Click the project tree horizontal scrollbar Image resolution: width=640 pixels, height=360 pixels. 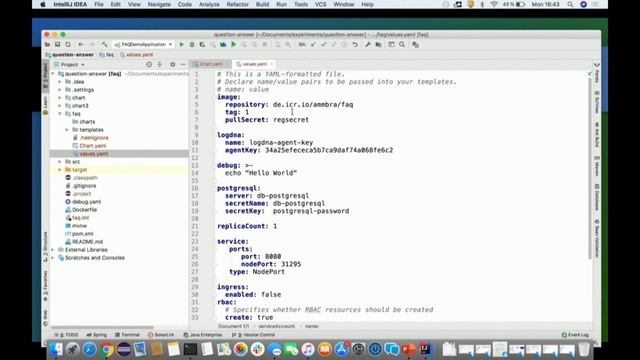pos(102,327)
